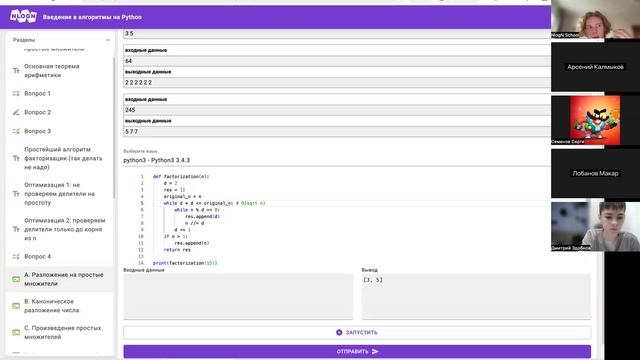Click text icon beside Простейший алгоритм факторизации
Viewport: 640px width, 360px height.
(x=16, y=158)
